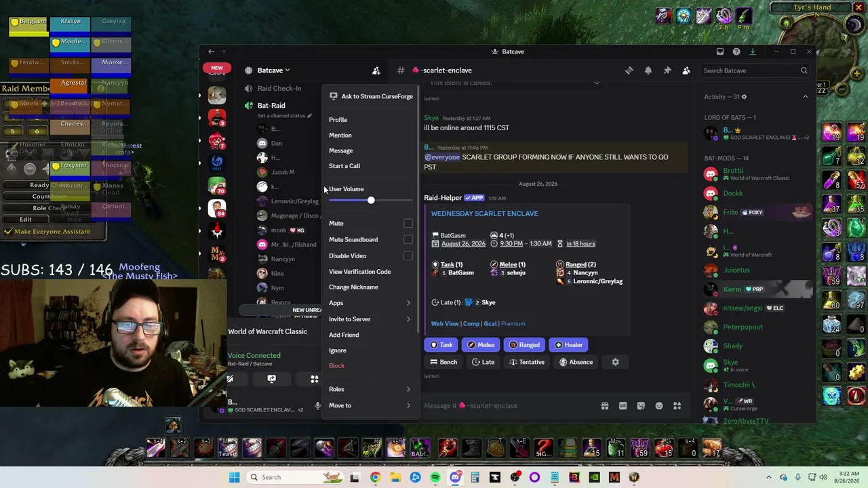Viewport: 868px width, 488px height.
Task: Open the Activity settings gear icon
Action: [744, 97]
